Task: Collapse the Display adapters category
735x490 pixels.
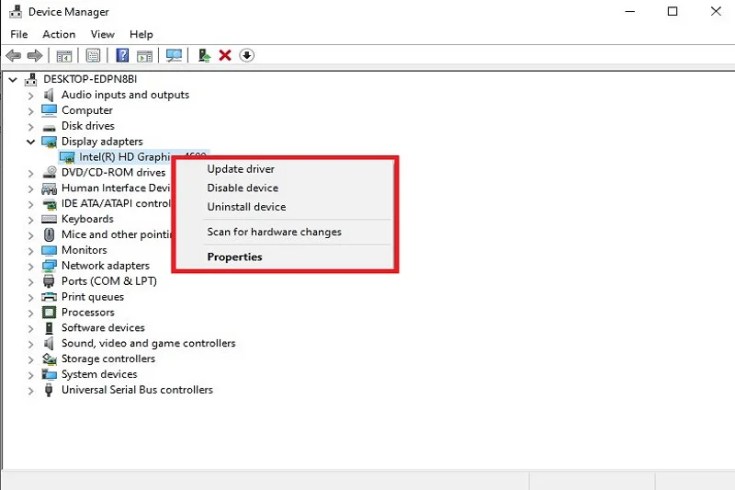Action: (30, 142)
